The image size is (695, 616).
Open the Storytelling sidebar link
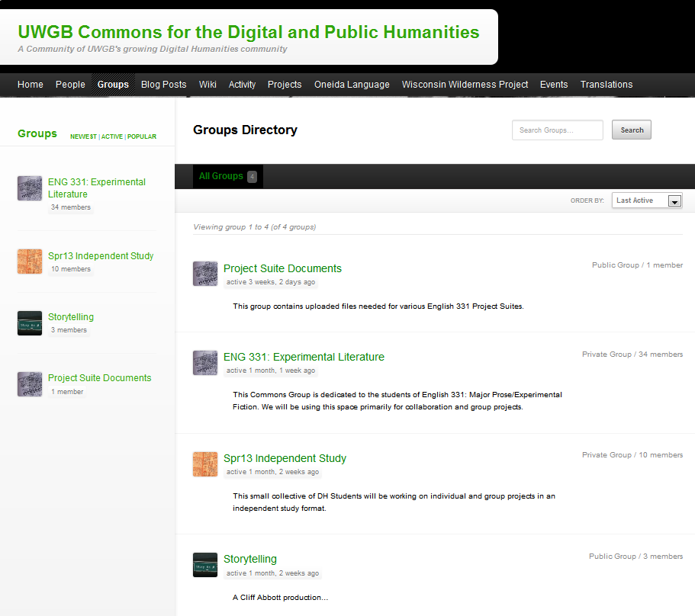click(x=71, y=317)
